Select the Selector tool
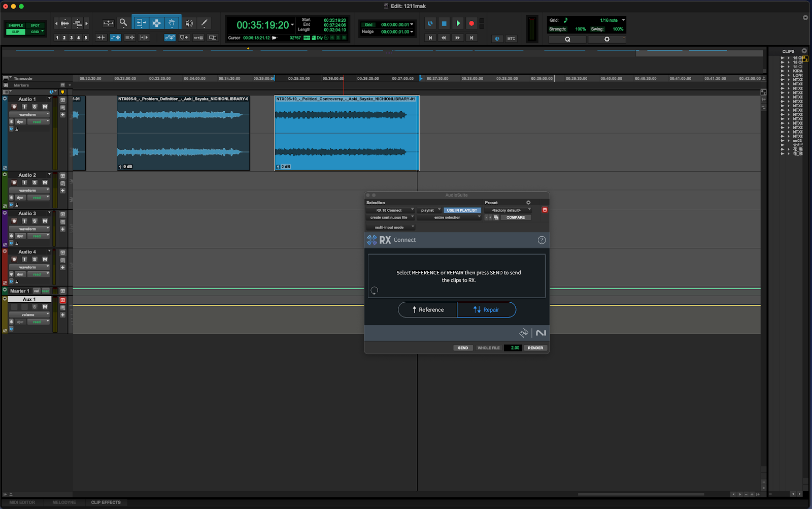812x509 pixels. pyautogui.click(x=156, y=23)
